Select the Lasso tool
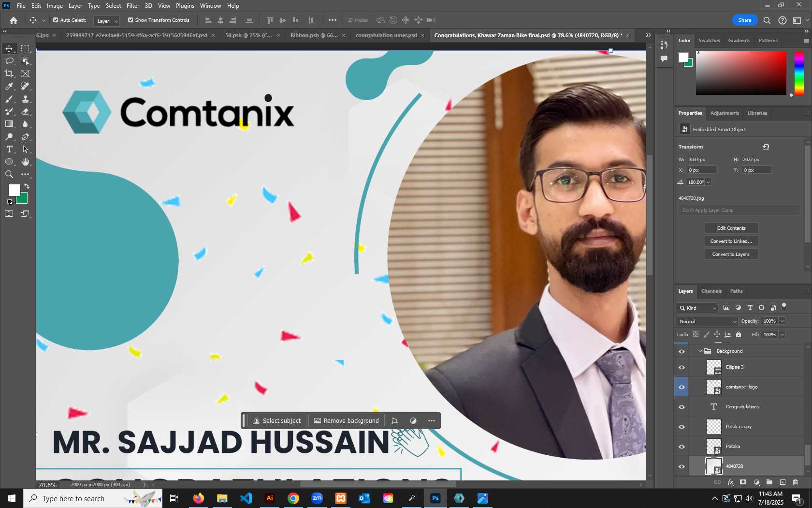This screenshot has width=812, height=508. (x=9, y=61)
